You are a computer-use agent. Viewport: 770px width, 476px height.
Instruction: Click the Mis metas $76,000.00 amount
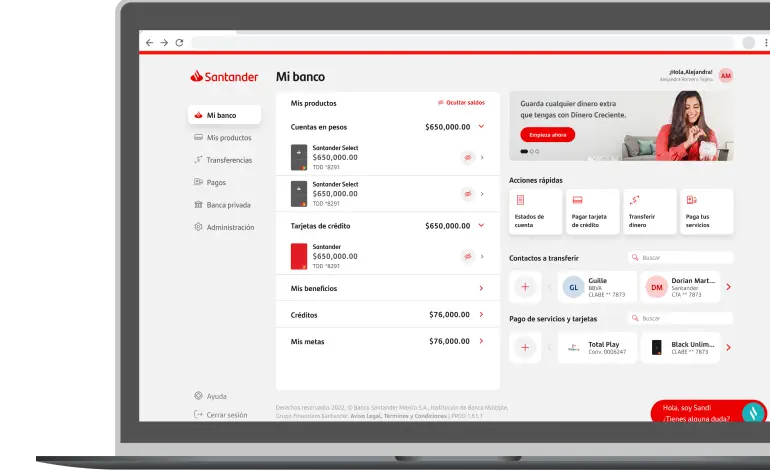coord(449,341)
